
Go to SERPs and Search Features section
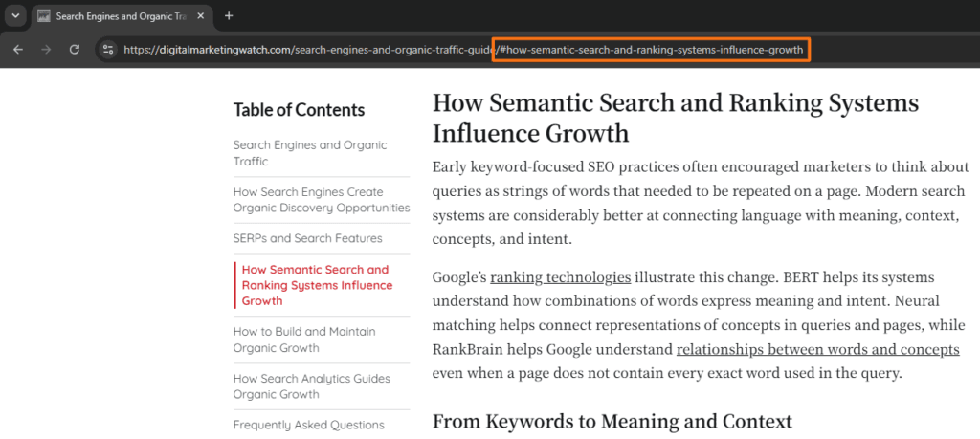307,238
